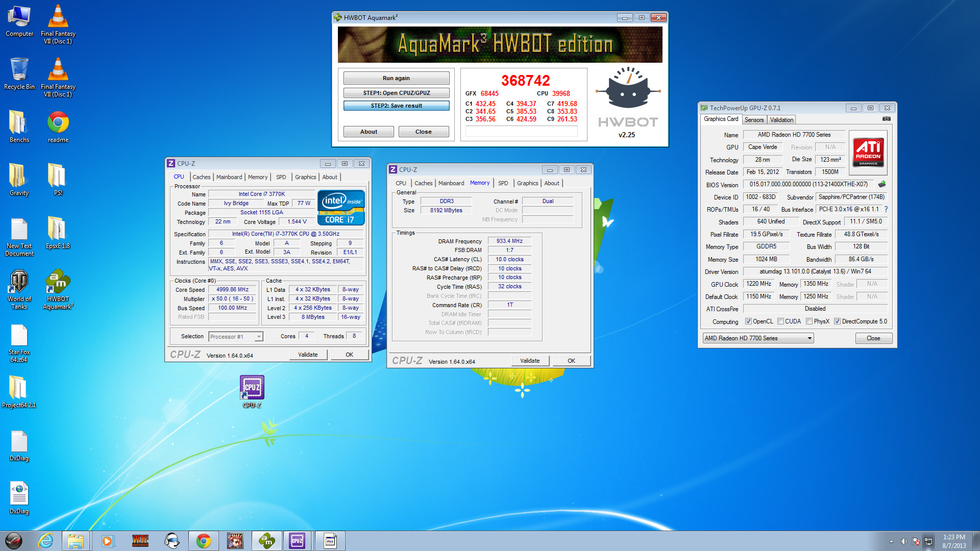980x551 pixels.
Task: Open New Text Document icon
Action: (19, 237)
